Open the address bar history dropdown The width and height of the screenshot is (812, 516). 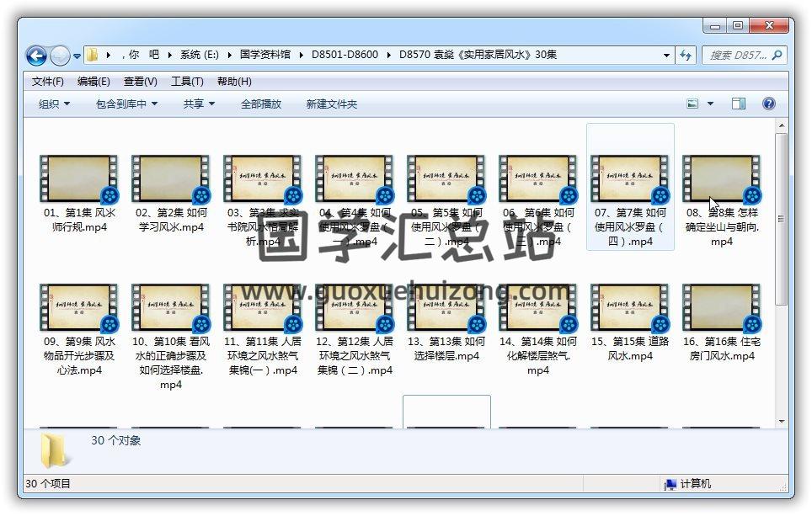click(666, 55)
